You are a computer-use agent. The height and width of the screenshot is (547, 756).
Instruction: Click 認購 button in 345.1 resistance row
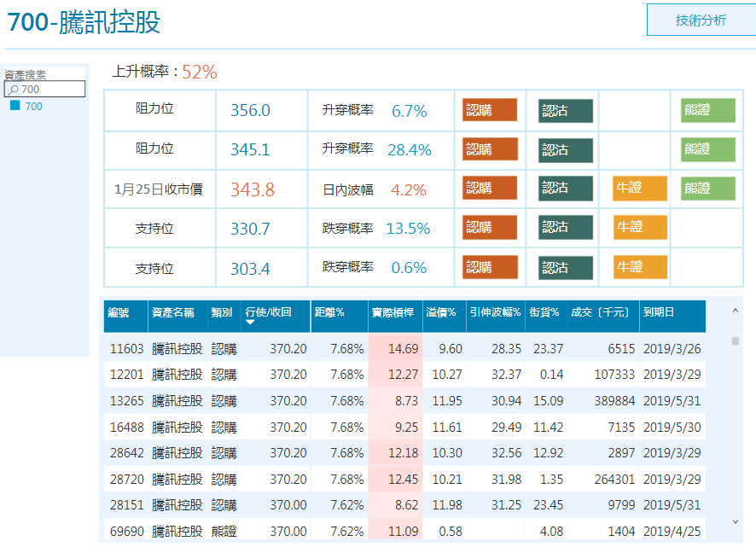[490, 149]
